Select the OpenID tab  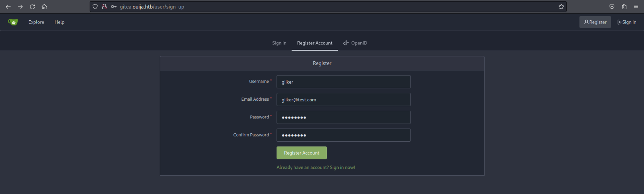tap(355, 43)
